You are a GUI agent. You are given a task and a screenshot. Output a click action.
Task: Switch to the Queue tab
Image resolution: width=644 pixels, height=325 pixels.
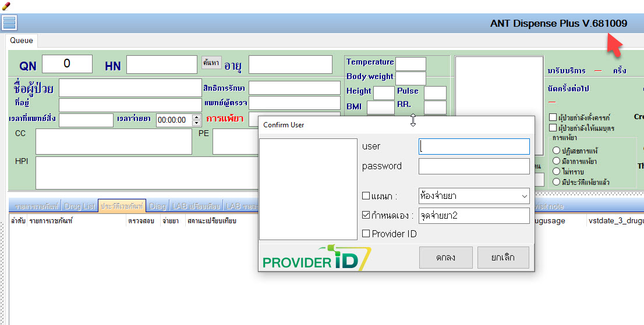coord(22,41)
